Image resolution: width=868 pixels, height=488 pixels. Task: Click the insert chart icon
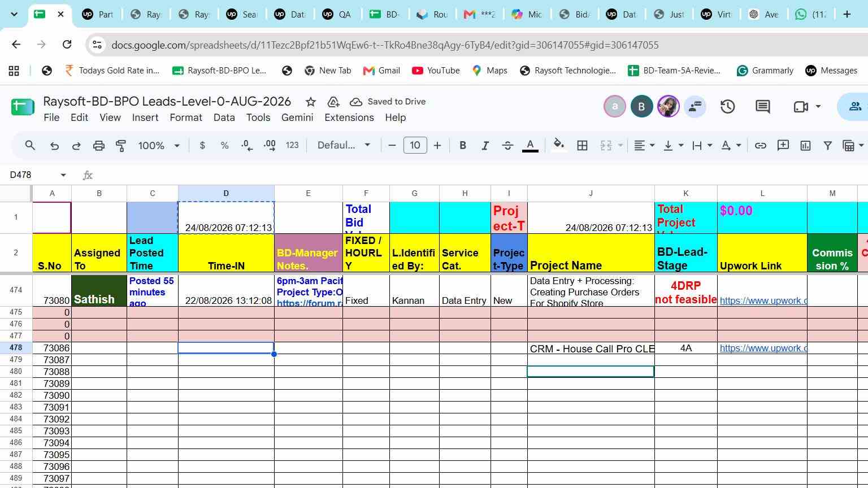(805, 145)
